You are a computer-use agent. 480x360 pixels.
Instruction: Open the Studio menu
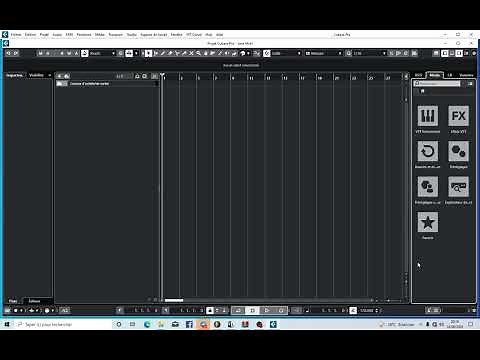(132, 35)
